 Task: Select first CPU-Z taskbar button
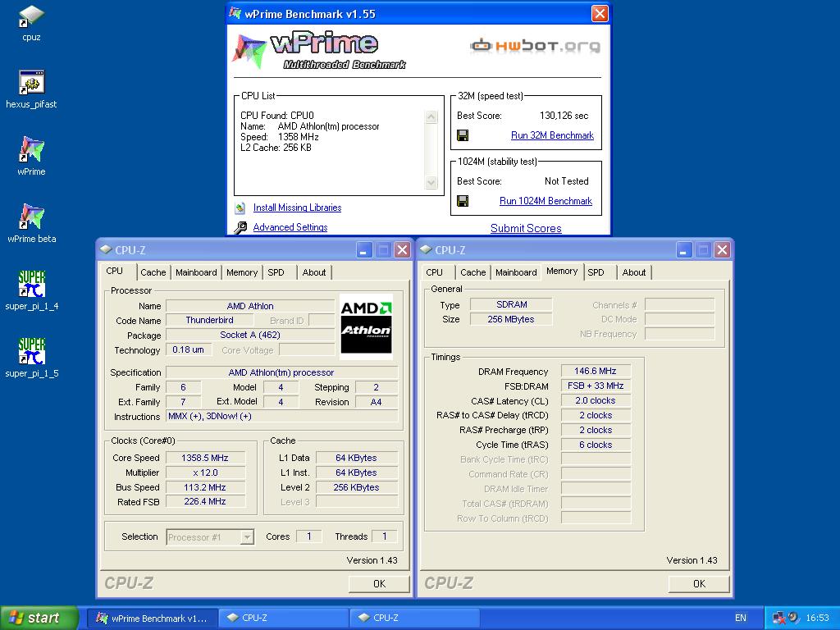click(x=284, y=618)
